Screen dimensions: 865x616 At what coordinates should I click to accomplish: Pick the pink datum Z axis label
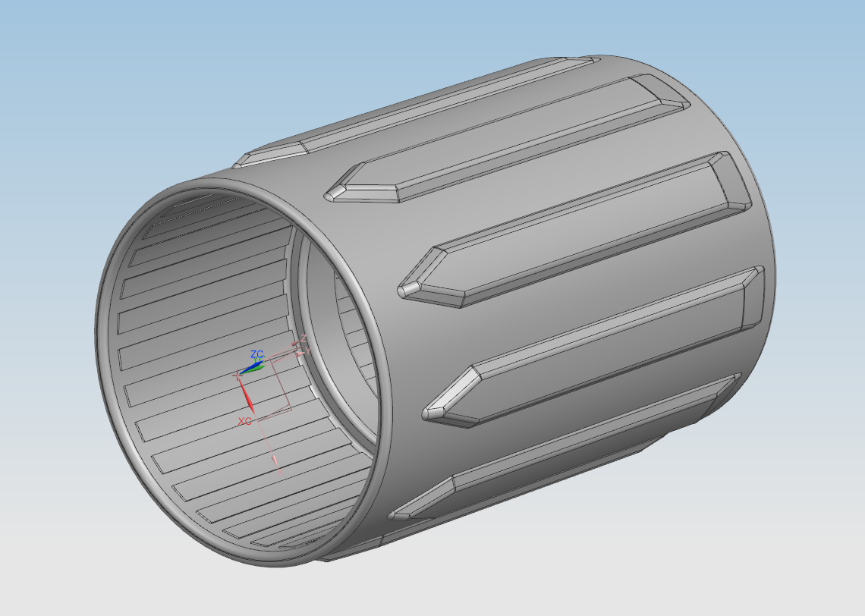[304, 338]
